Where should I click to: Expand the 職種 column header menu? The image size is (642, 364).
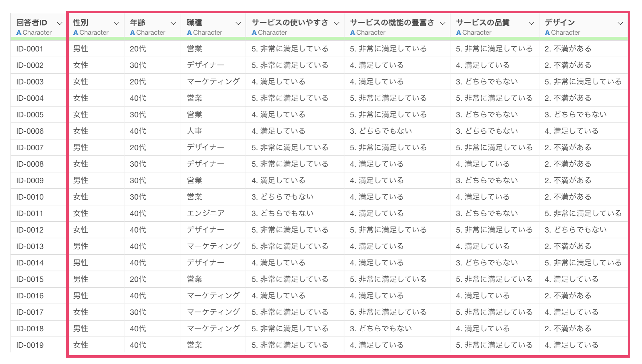point(238,23)
